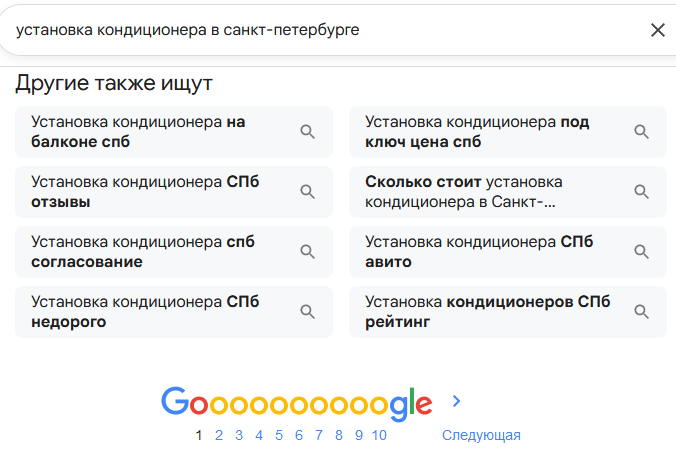Clear the search box with the X icon
Viewport: 676px width, 456px height.
coord(657,30)
